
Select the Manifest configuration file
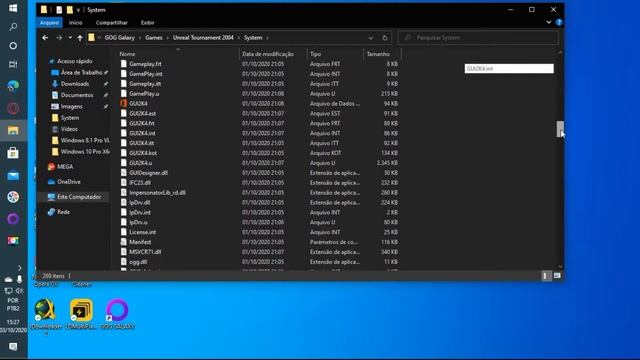(x=140, y=242)
